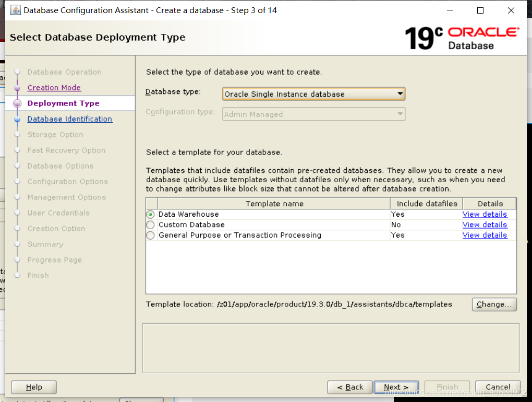The image size is (532, 402).
Task: Open Help for this wizard
Action: pos(34,387)
